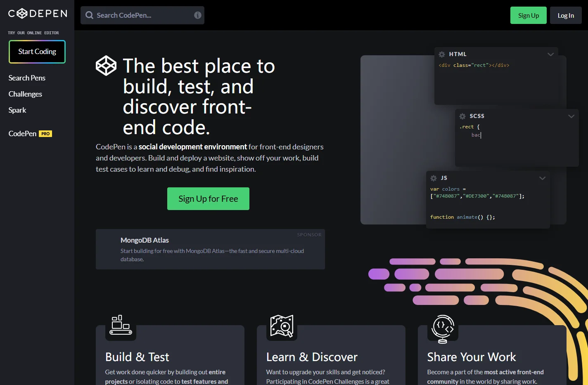Screen dimensions: 588x385
Task: Click the Sign Up button in header
Action: [x=529, y=15]
